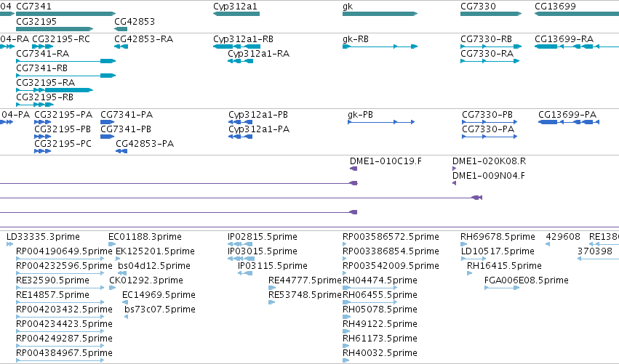Click protein gk-PB label

point(361,115)
